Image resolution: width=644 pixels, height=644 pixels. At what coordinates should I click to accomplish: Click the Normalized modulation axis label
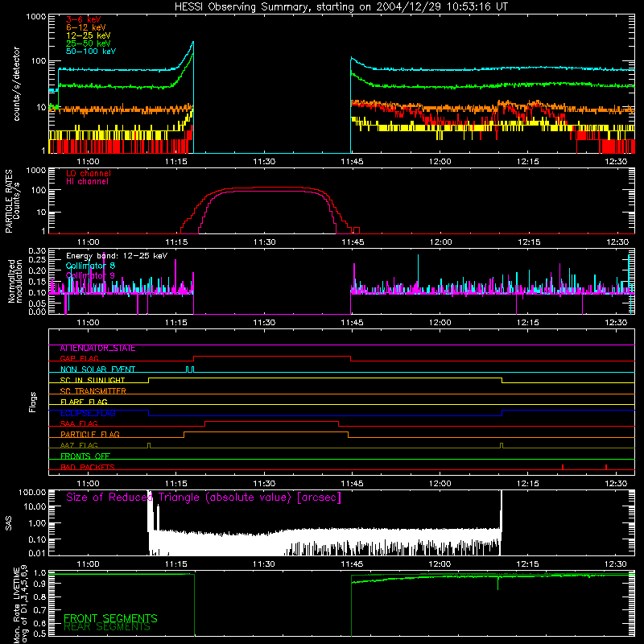15,281
